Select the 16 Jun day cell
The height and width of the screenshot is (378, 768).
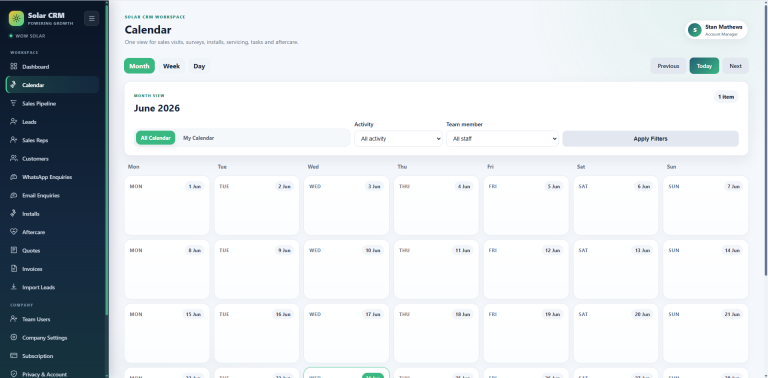257,333
